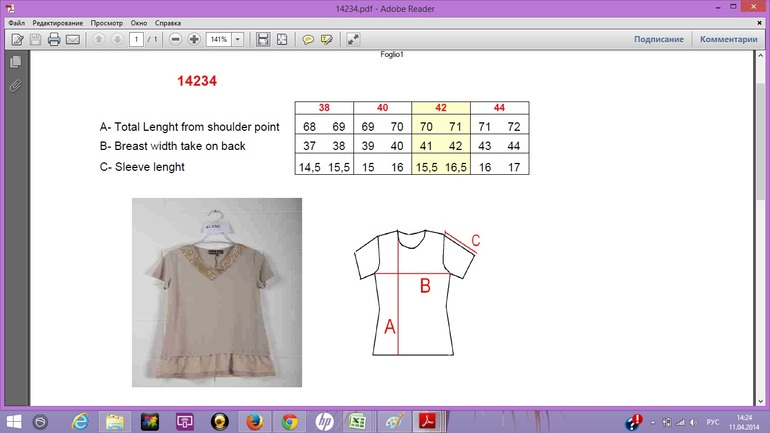Open the Комментарии pane
Image resolution: width=770 pixels, height=433 pixels.
click(x=729, y=39)
